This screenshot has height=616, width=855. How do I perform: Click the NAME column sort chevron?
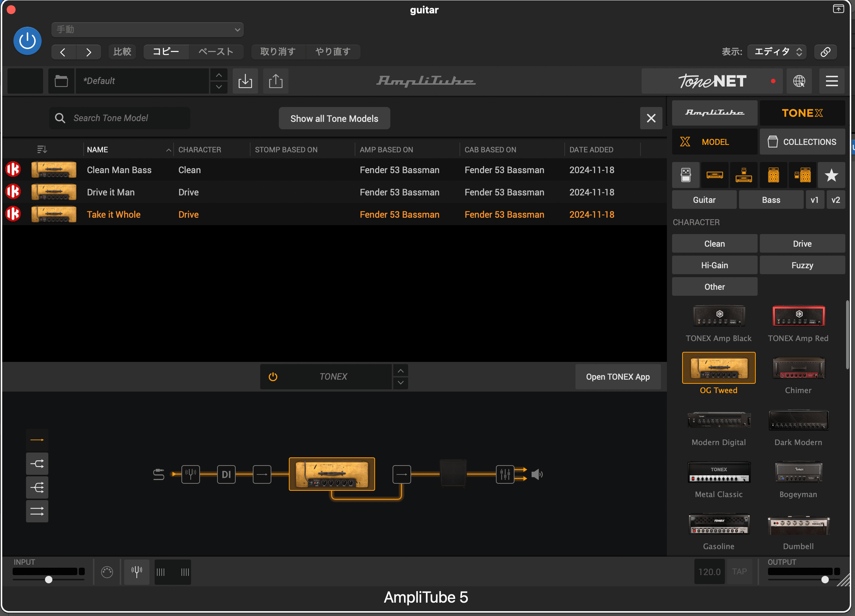(168, 149)
